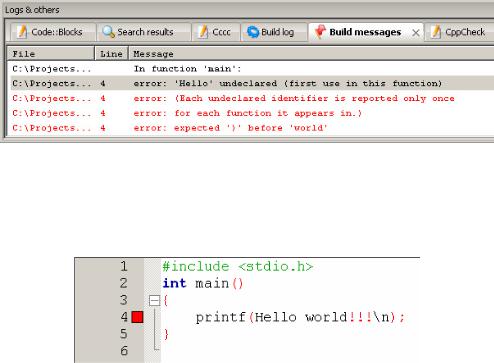Click the Message column header
Screen dimensions: 494x363
point(311,54)
